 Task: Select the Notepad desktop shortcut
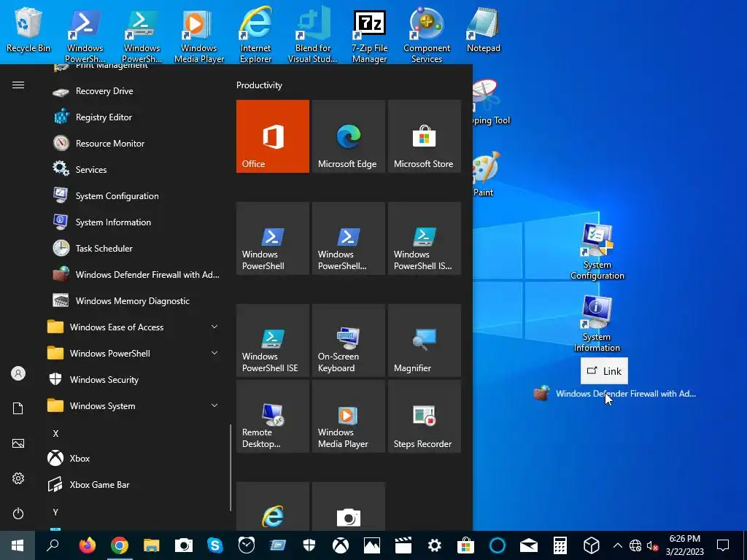point(484,31)
